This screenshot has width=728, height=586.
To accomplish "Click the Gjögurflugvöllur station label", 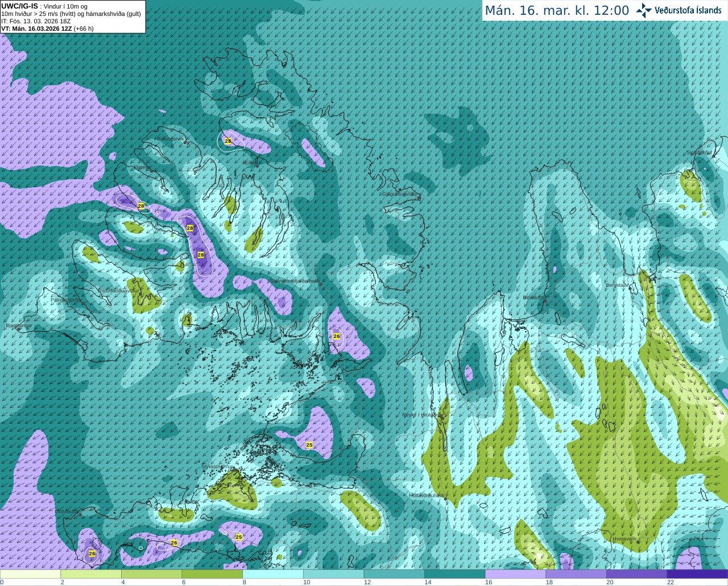I will click(400, 194).
